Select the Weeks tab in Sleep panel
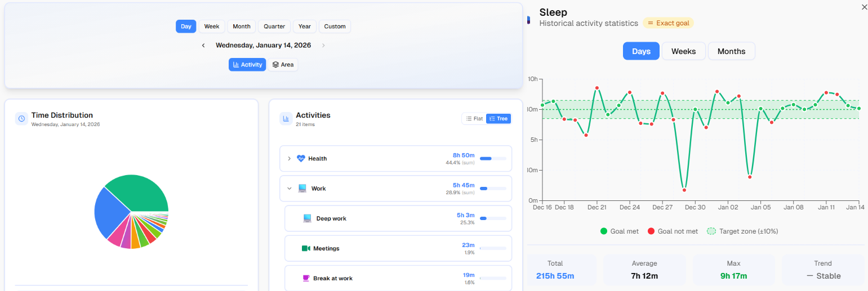This screenshot has width=868, height=291. click(683, 51)
